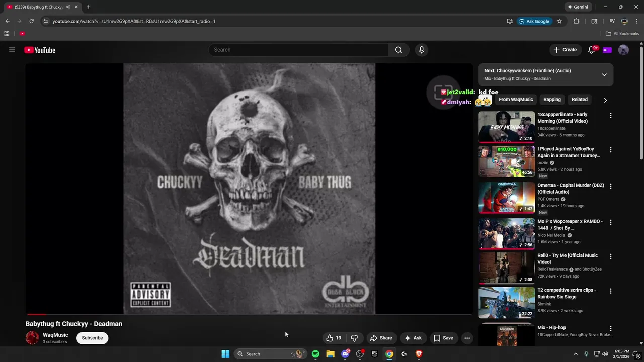Image resolution: width=644 pixels, height=362 pixels.
Task: Open YouTube notifications bell
Action: (x=592, y=50)
